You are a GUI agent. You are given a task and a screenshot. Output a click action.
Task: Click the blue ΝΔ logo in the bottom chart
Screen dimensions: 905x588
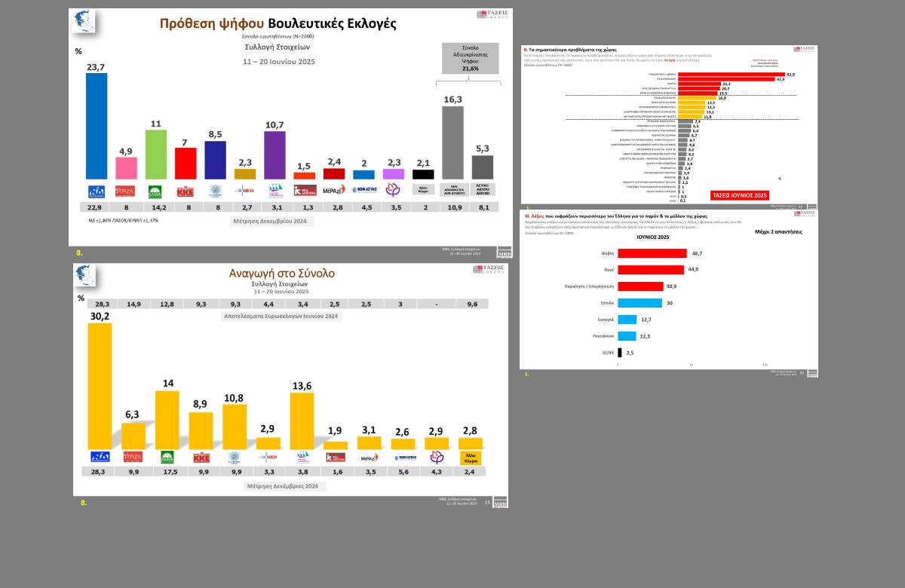(100, 457)
